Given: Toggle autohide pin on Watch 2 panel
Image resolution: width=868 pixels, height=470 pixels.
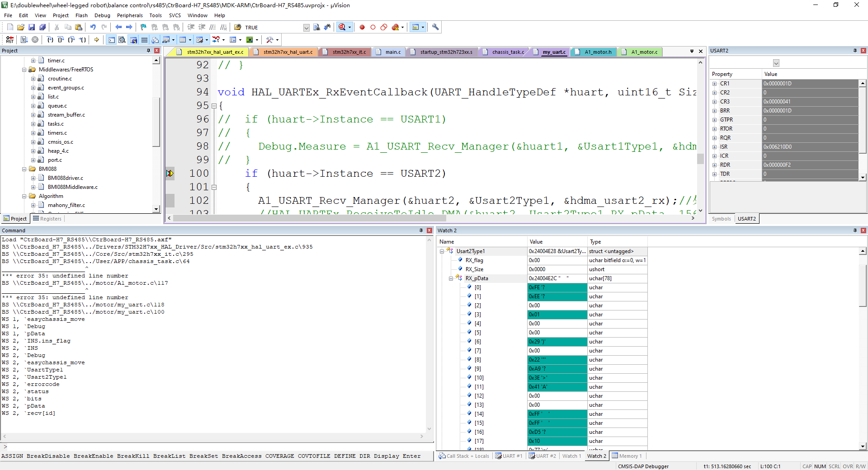Looking at the screenshot, I should point(855,230).
